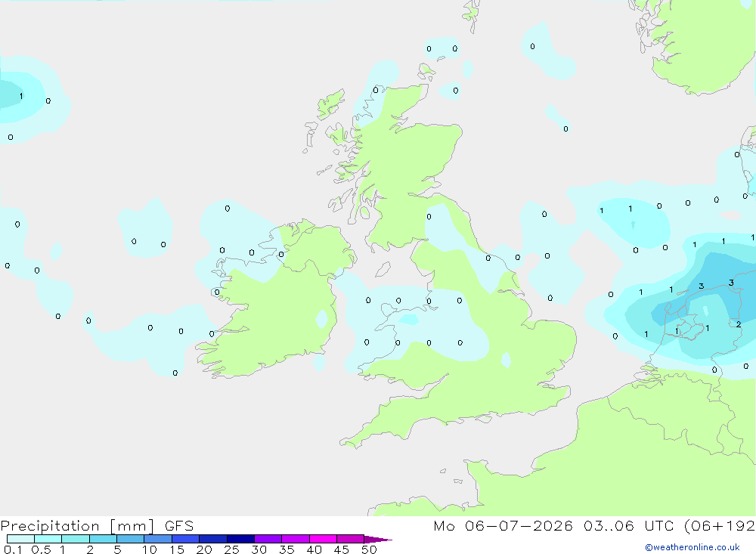Screen dimensions: 756x554
Task: Click the legend swatch between 35 and 40
Action: tap(295, 539)
